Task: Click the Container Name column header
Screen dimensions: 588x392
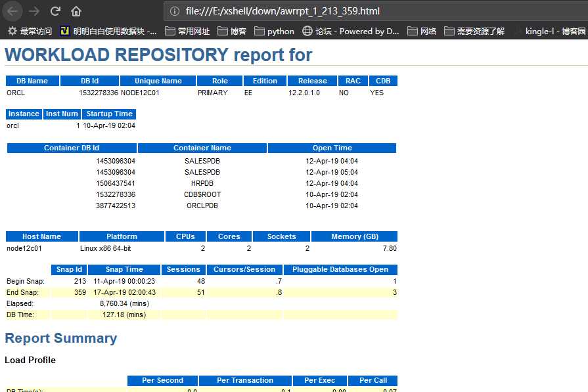Action: 202,148
